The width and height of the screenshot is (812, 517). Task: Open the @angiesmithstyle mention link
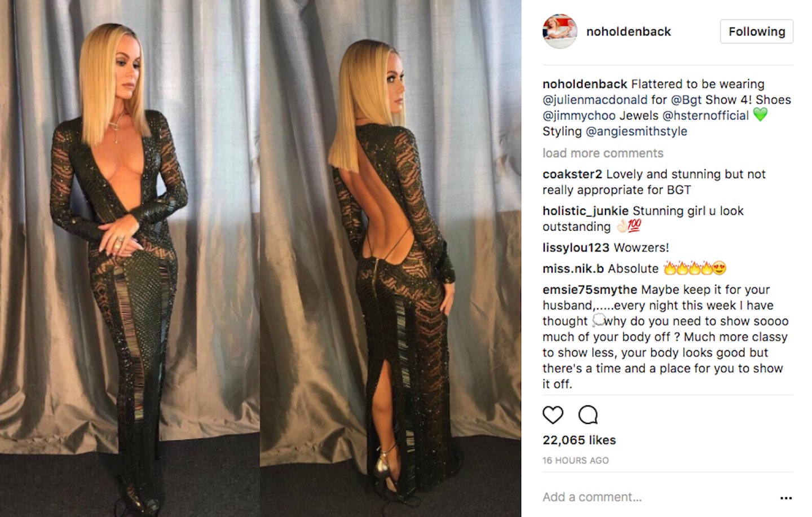tap(637, 131)
